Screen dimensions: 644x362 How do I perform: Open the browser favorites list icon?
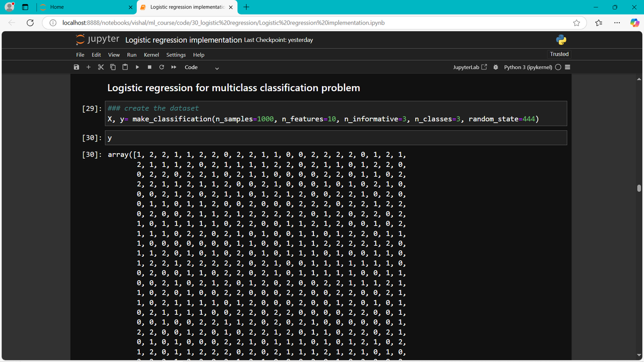click(599, 23)
